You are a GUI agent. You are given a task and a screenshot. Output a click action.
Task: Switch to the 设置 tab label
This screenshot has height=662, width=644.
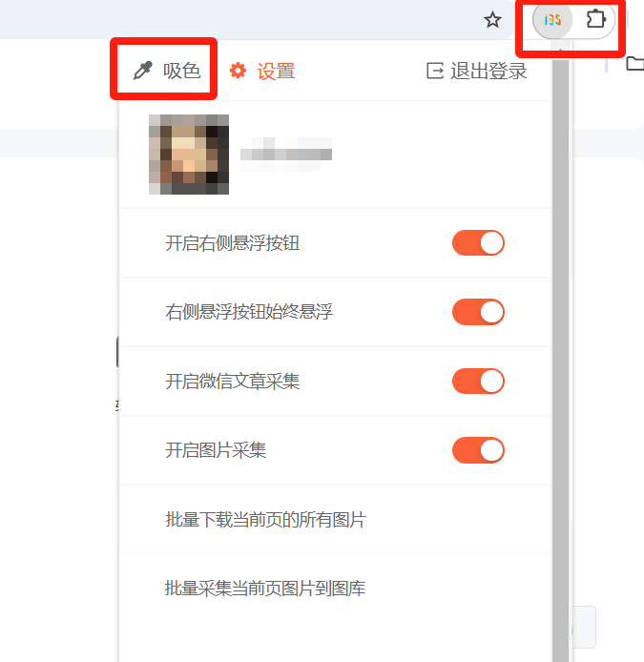point(276,71)
